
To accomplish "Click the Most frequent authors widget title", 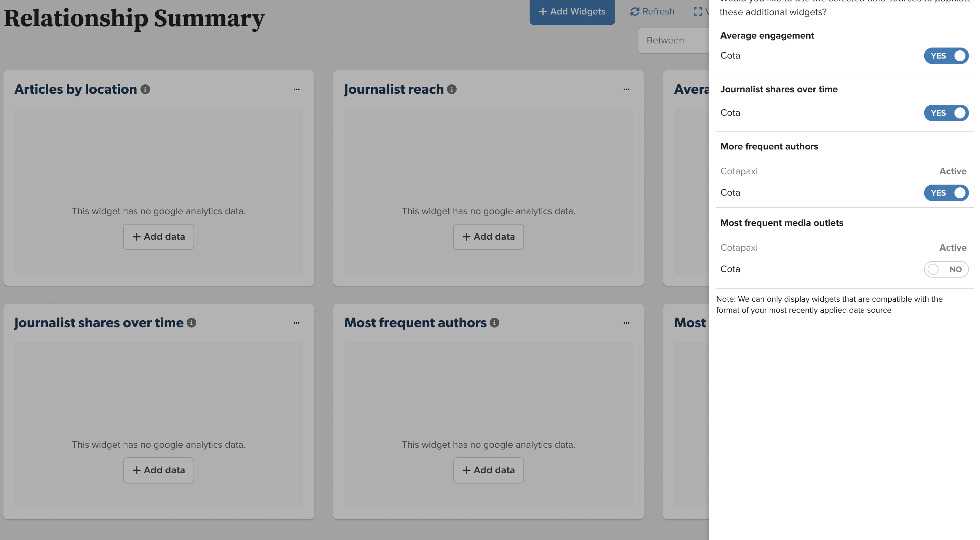I will (415, 323).
